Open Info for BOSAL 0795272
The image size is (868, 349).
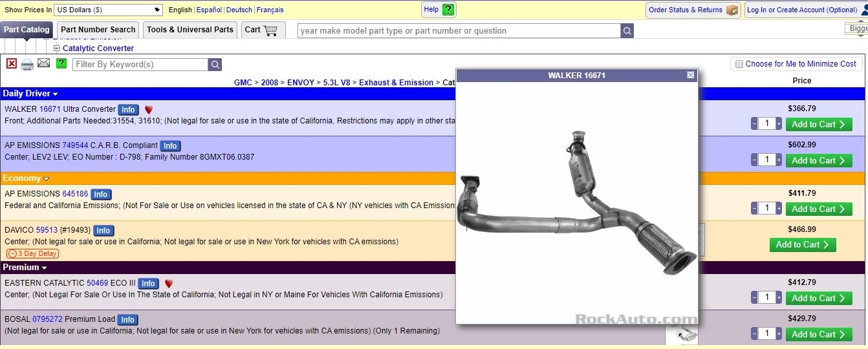tap(127, 320)
